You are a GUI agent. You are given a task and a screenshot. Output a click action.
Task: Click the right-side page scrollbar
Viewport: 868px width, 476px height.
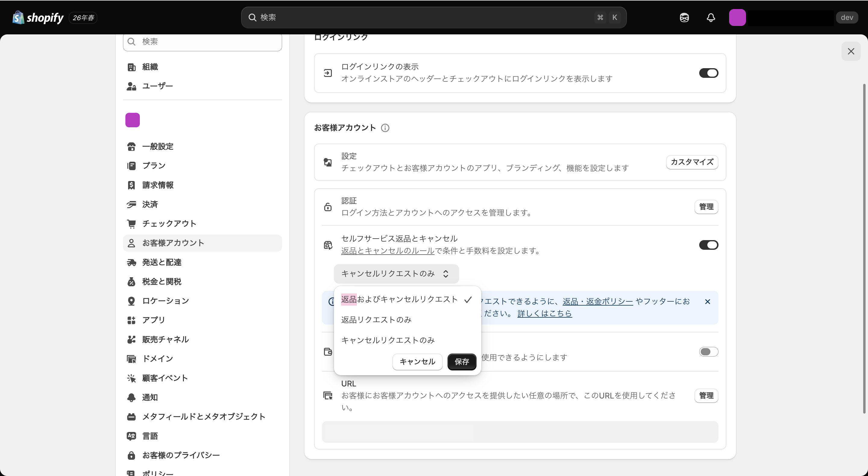click(864, 249)
